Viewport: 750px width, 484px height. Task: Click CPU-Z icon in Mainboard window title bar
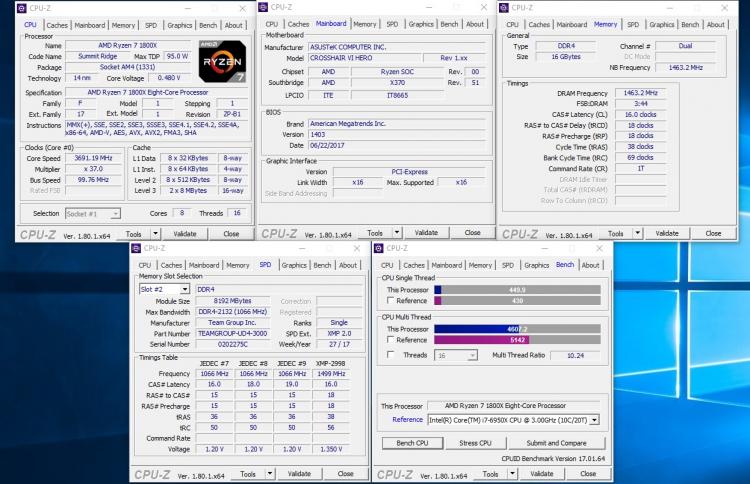(263, 7)
